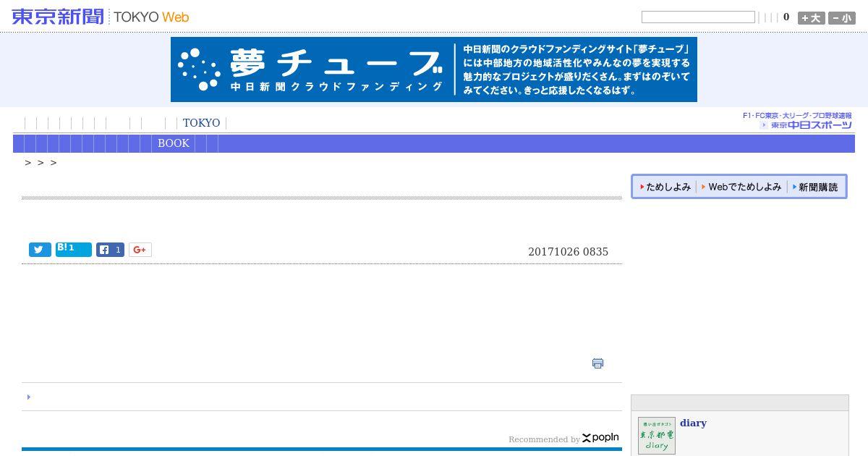Open the Tokyo Shimbun TOKYO Web logo
868x456 pixels.
[x=101, y=16]
